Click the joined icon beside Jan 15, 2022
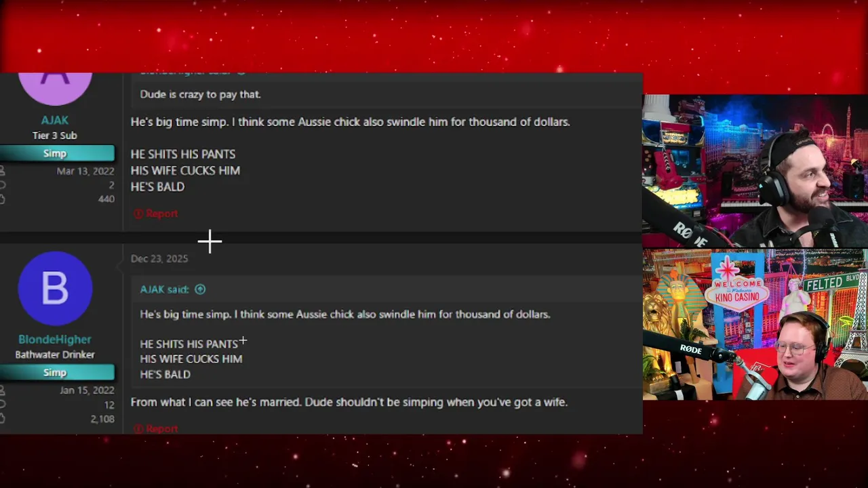The image size is (868, 488). click(2, 390)
